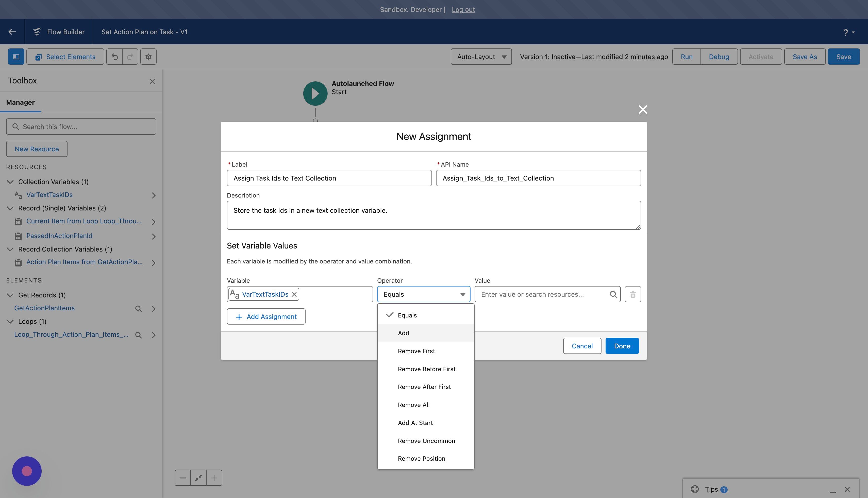
Task: Open the Auto-Layout dropdown
Action: click(x=481, y=57)
